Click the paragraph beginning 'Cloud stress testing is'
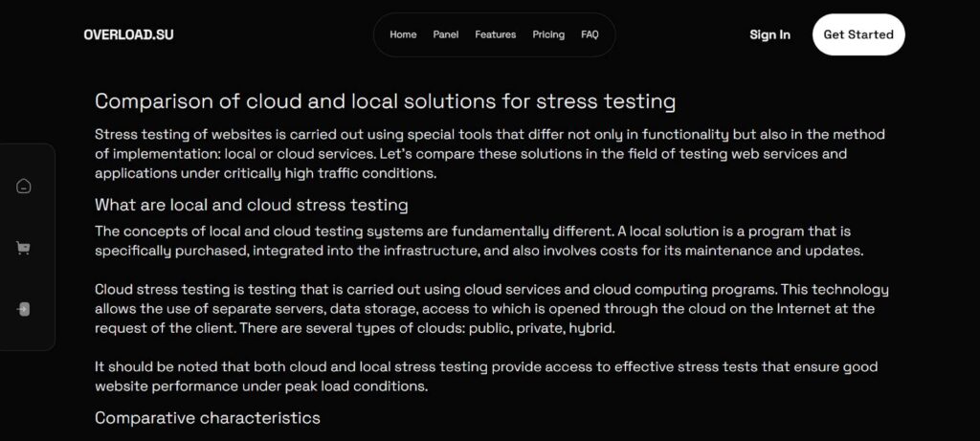The width and height of the screenshot is (980, 441). point(492,309)
